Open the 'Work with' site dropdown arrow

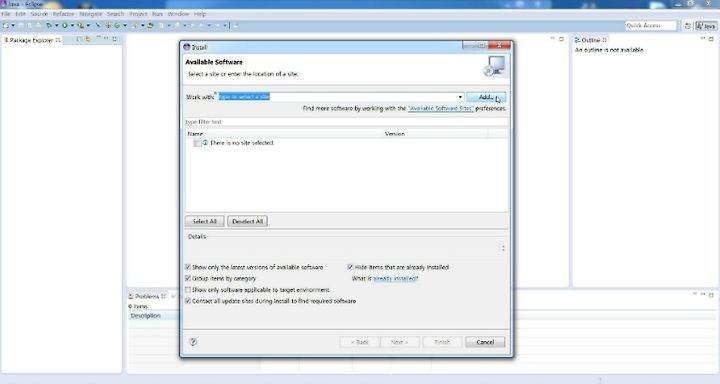coord(460,97)
